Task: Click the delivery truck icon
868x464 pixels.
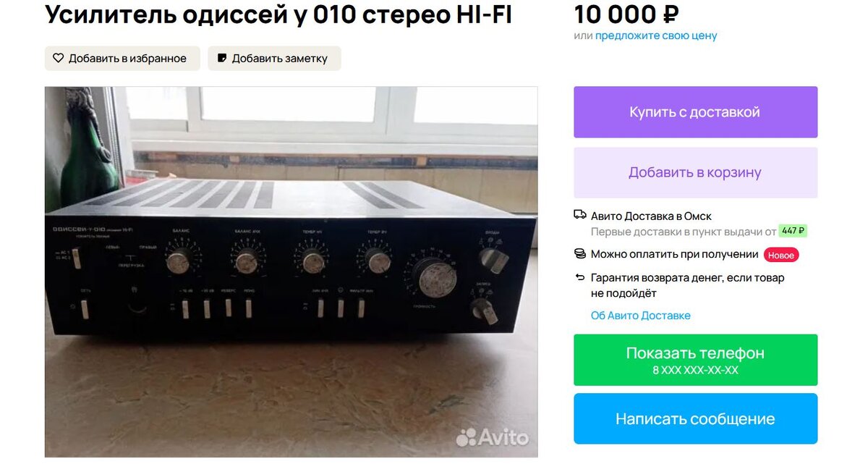Action: click(x=580, y=215)
